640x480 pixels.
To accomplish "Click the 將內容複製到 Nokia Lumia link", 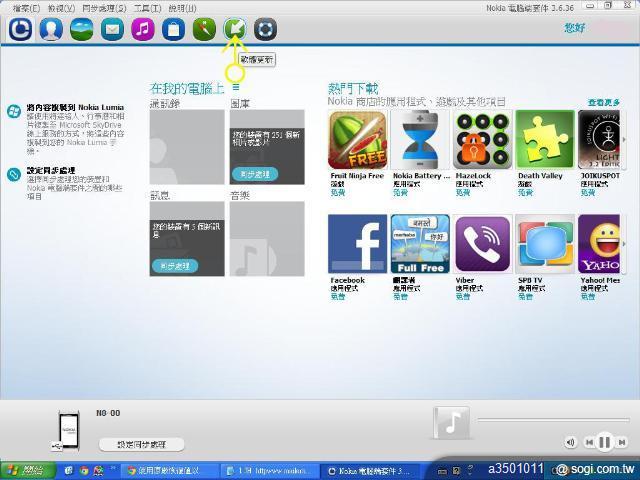I will (75, 107).
